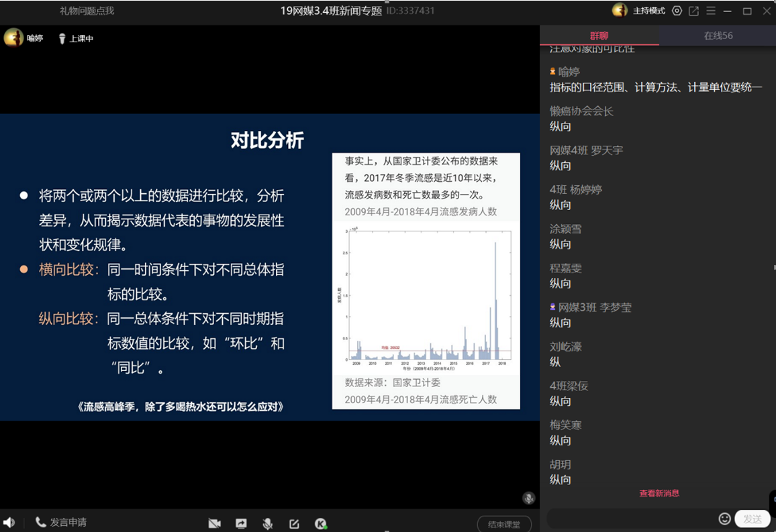
Task: Click the presenter avatar next to 喻婷
Action: [13, 38]
